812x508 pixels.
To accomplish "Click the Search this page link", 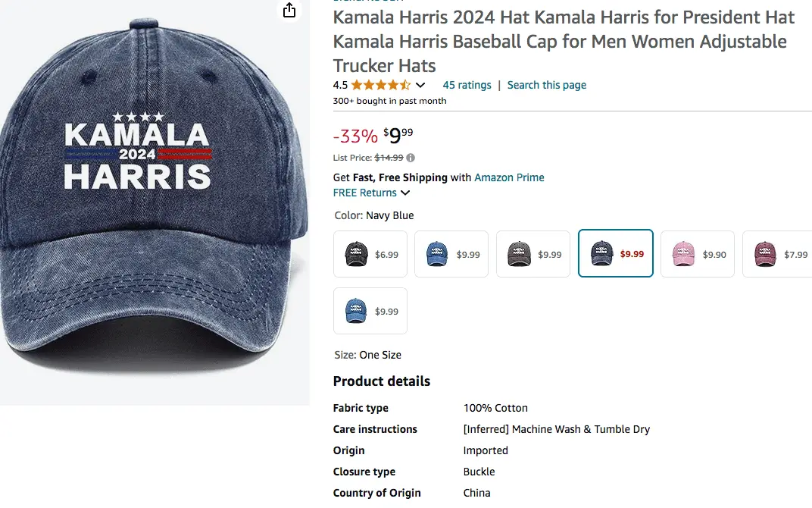I will tap(547, 85).
